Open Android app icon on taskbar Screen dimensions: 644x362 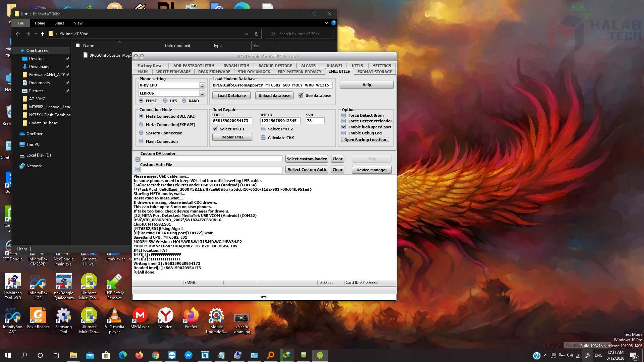click(x=320, y=355)
